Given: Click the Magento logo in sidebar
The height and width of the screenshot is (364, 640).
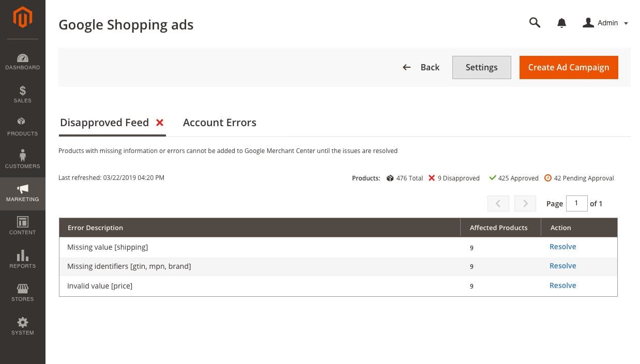Looking at the screenshot, I should tap(22, 18).
